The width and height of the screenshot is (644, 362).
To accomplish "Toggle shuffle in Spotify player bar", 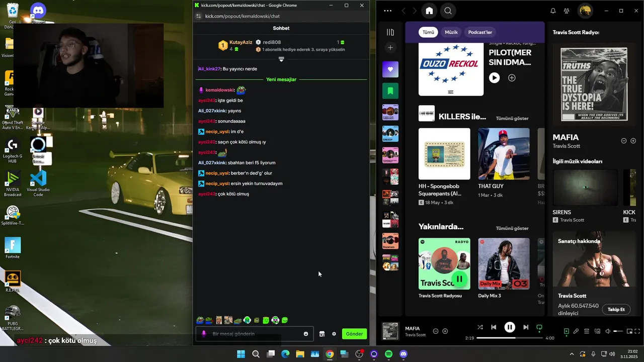I will [x=480, y=327].
